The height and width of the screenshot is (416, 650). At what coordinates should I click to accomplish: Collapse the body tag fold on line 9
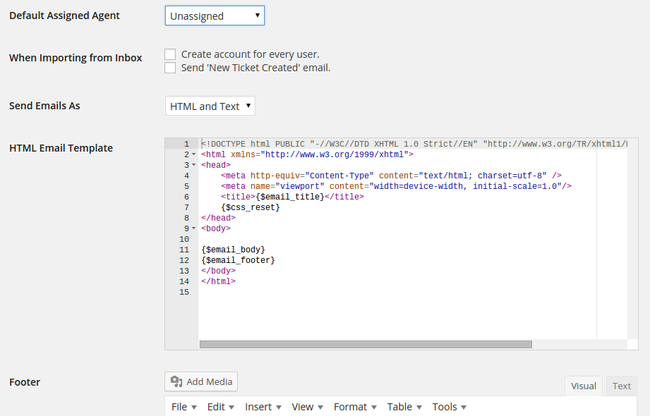tap(194, 228)
